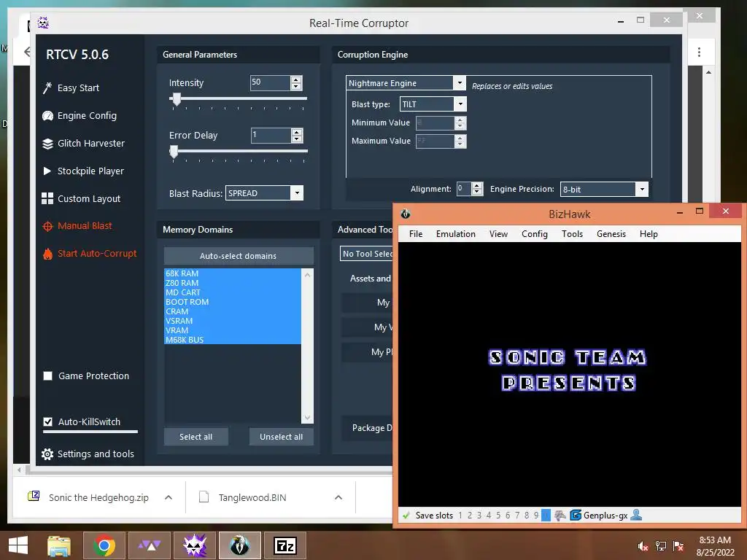Open BizHawk Tools menu
The image size is (747, 560).
pos(572,234)
